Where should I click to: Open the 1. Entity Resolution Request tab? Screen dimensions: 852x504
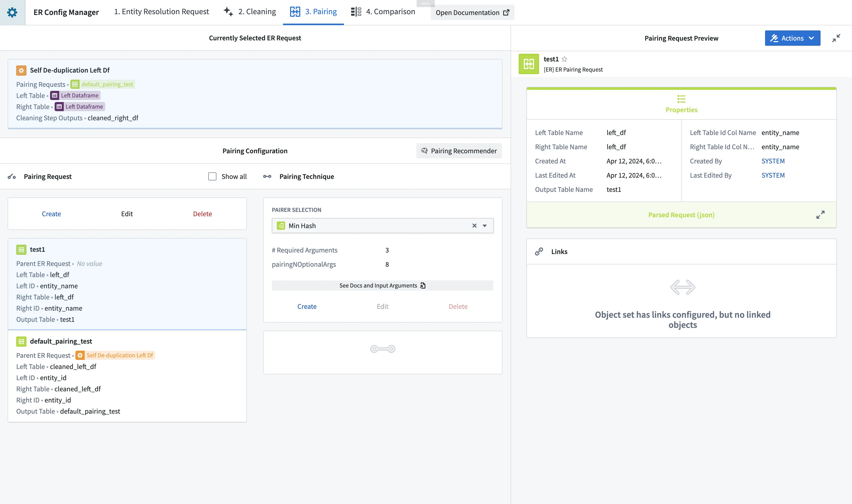coord(161,12)
